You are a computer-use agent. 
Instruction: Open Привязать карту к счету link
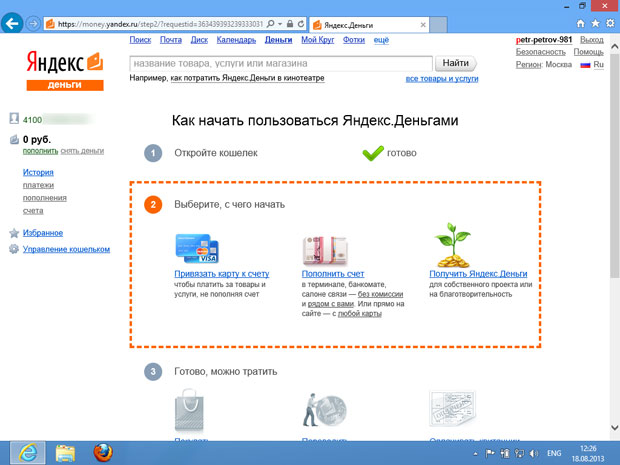tap(222, 274)
